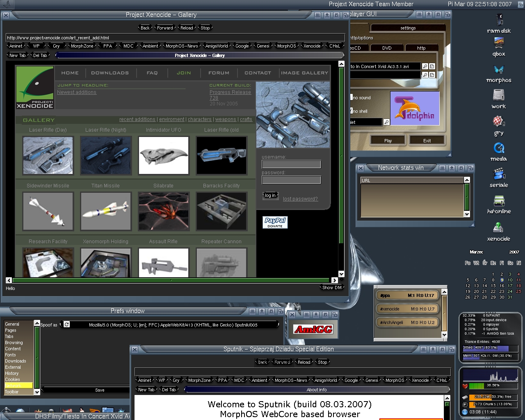Open the media desktop icon
The image size is (525, 420).
[x=499, y=152]
